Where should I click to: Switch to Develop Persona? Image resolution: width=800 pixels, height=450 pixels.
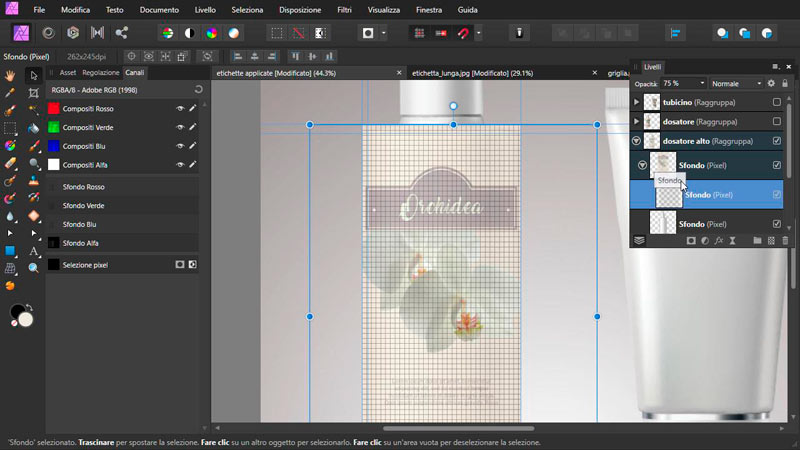click(73, 33)
